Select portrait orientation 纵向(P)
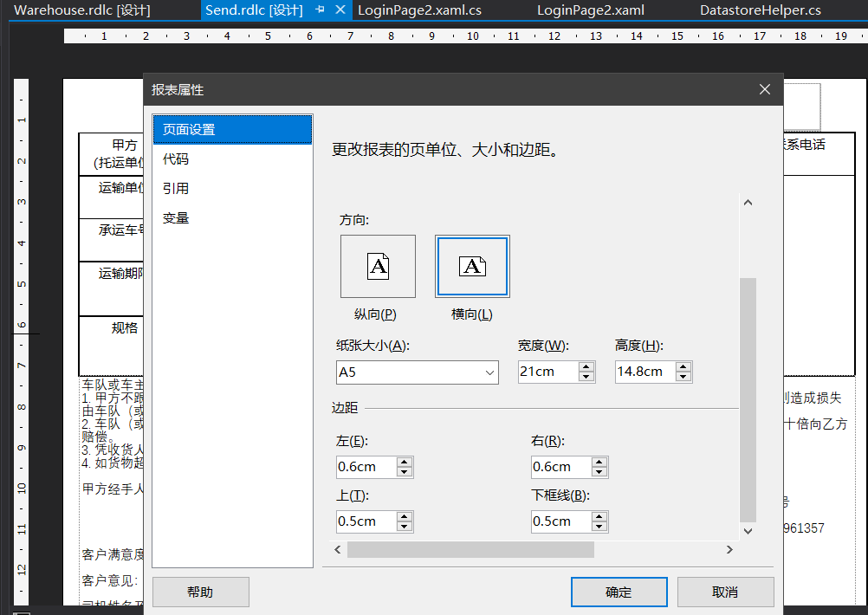 click(378, 266)
